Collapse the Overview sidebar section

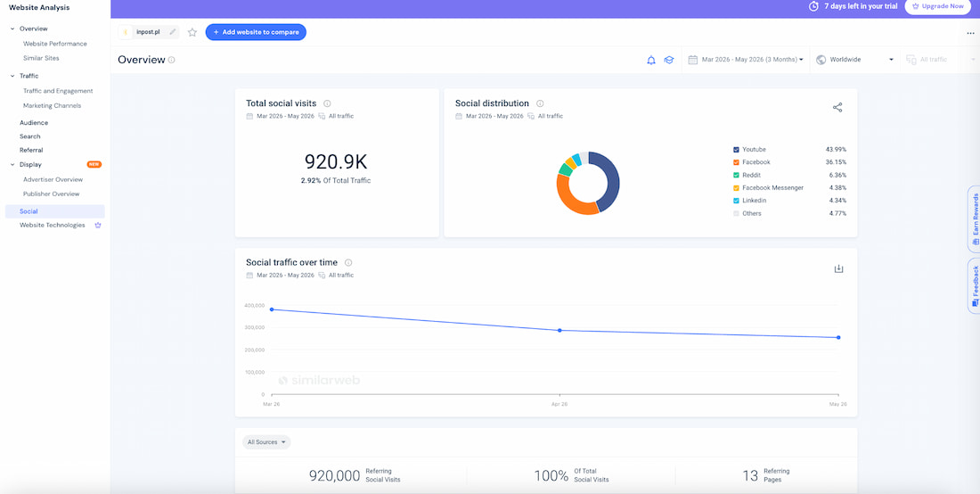[x=12, y=29]
